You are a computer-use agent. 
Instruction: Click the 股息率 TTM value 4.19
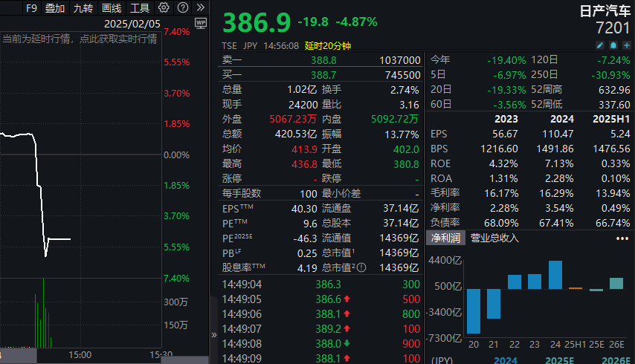pos(307,268)
